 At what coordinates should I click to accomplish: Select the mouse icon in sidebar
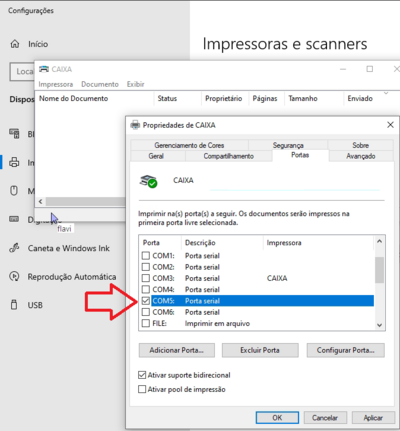pyautogui.click(x=14, y=191)
